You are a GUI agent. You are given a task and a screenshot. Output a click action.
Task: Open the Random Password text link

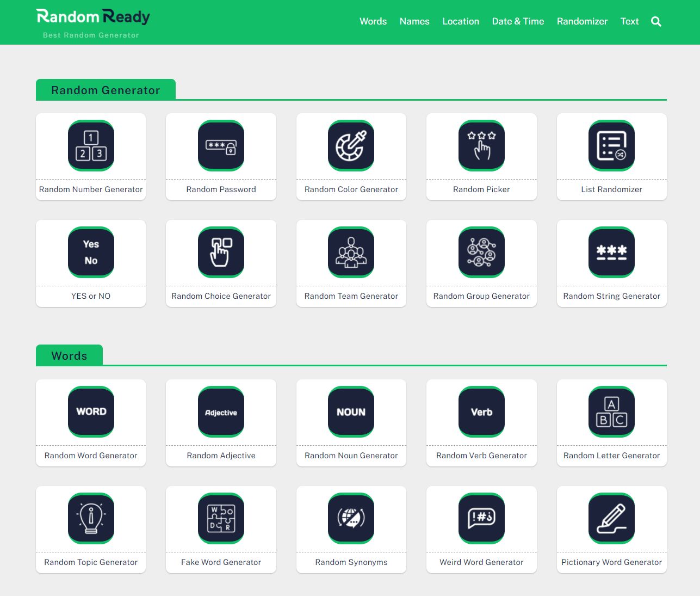[221, 189]
